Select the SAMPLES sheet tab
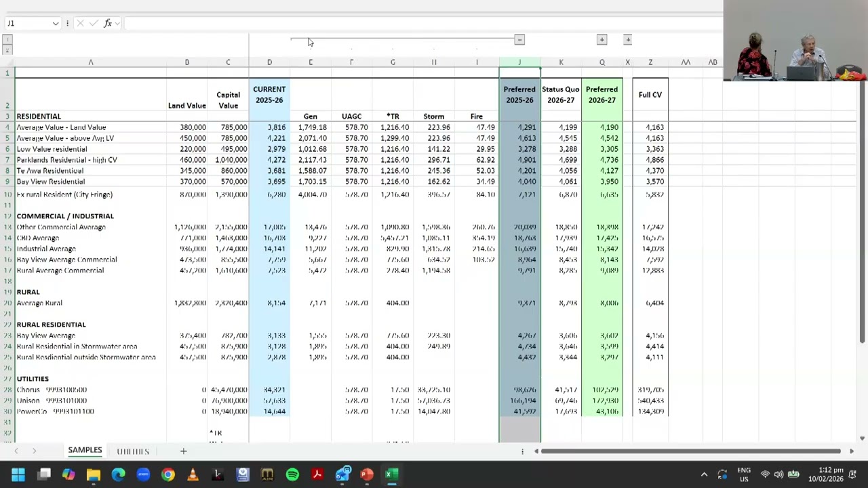Screen dimensions: 868x488 click(x=85, y=450)
